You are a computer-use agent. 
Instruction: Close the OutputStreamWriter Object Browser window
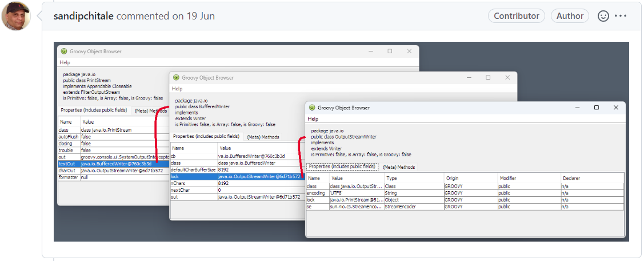pos(615,108)
